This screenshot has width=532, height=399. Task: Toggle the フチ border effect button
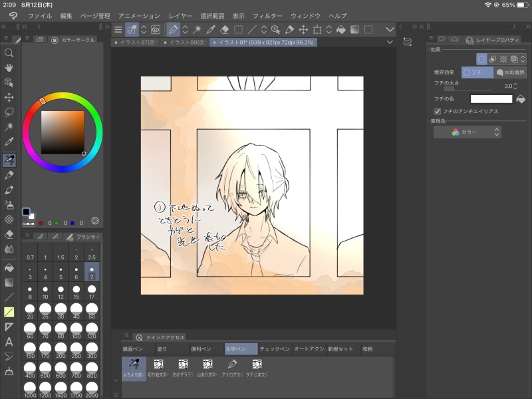click(x=477, y=72)
